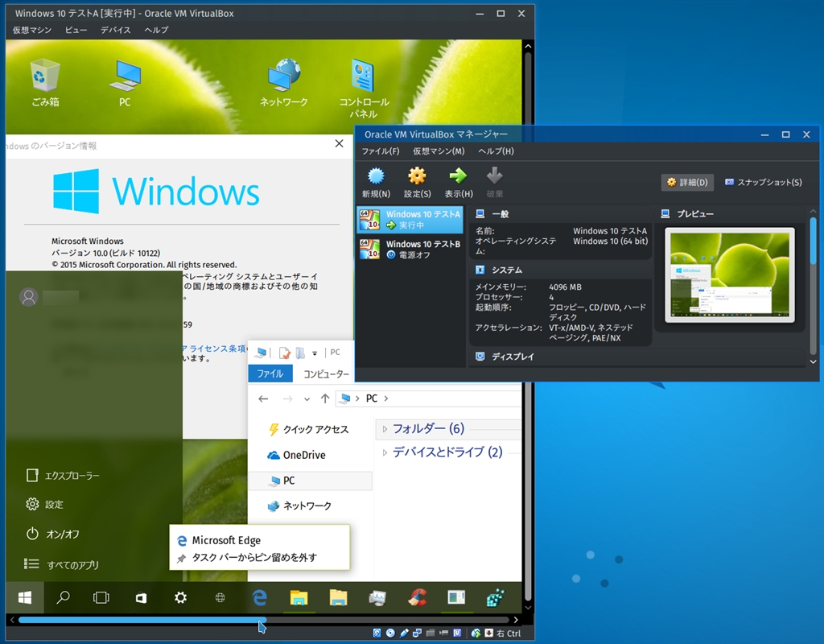Select the ネットワーク desktop icon
This screenshot has width=824, height=644.
(x=284, y=83)
